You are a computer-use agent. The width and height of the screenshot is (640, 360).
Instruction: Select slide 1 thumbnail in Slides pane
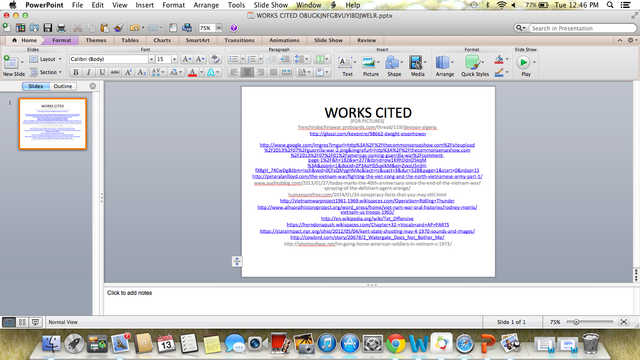coord(53,124)
